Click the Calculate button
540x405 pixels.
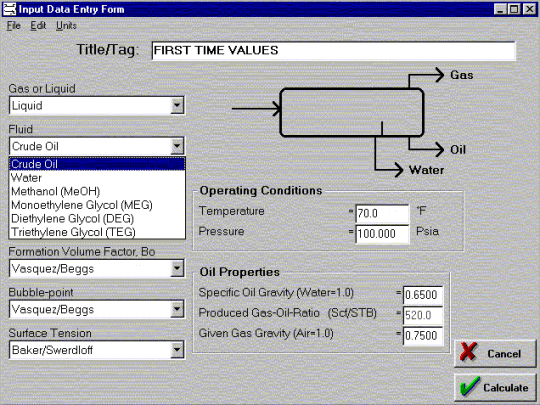[x=495, y=387]
